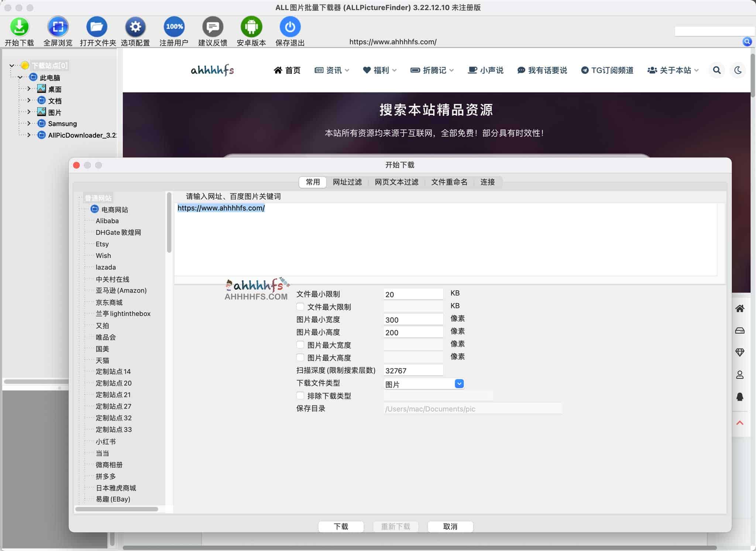Open 全屏浏览 mode from the toolbar

pyautogui.click(x=58, y=27)
